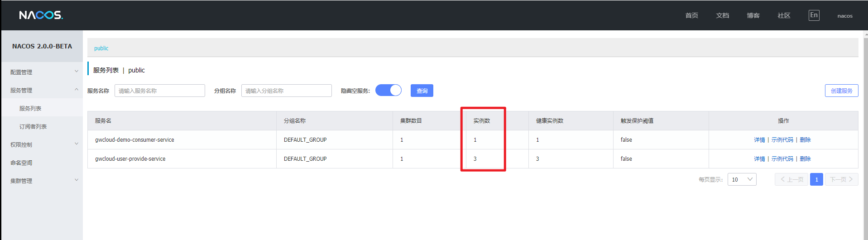Focus the 分组名称 input field
This screenshot has height=240, width=868.
click(x=287, y=91)
